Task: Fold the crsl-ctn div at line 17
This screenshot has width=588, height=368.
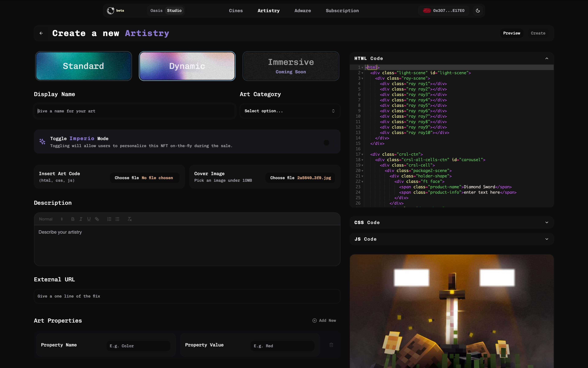Action: click(x=362, y=155)
